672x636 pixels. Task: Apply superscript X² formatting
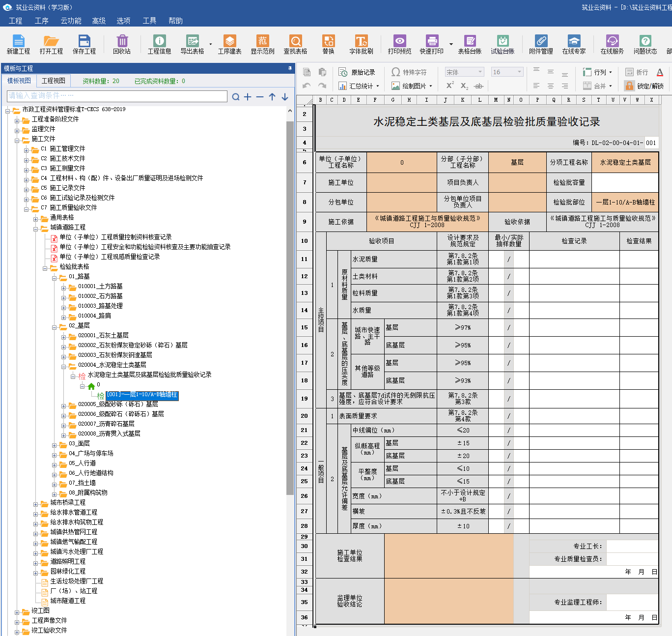(x=449, y=86)
